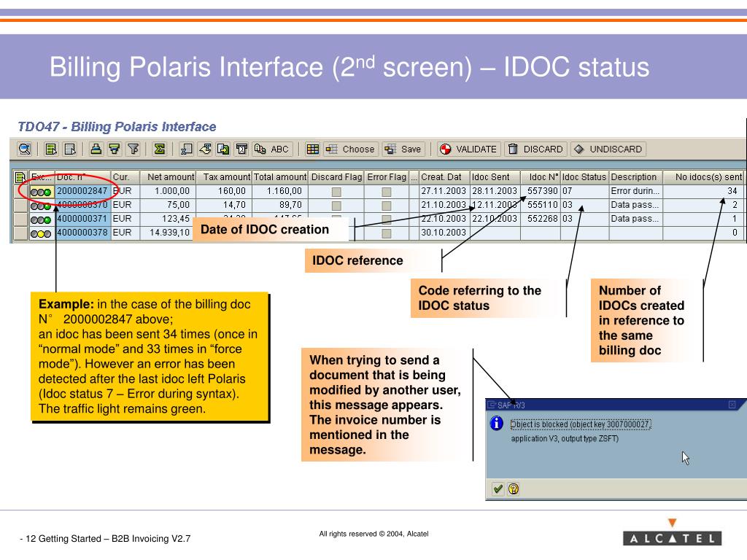Click the UNDISCARD button
The height and width of the screenshot is (560, 747).
tap(608, 149)
